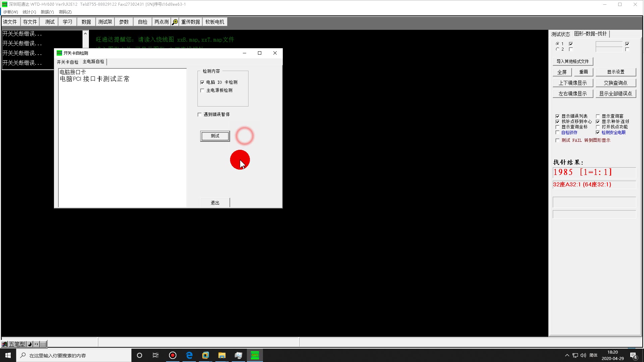Click the 左右镜像显示 button
The image size is (644, 362).
tap(573, 94)
